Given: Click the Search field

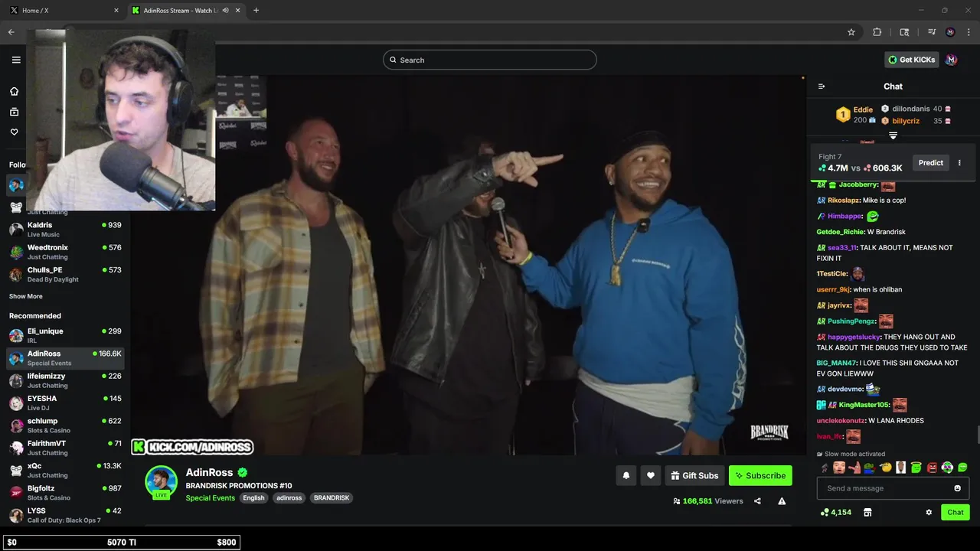Looking at the screenshot, I should 490,60.
